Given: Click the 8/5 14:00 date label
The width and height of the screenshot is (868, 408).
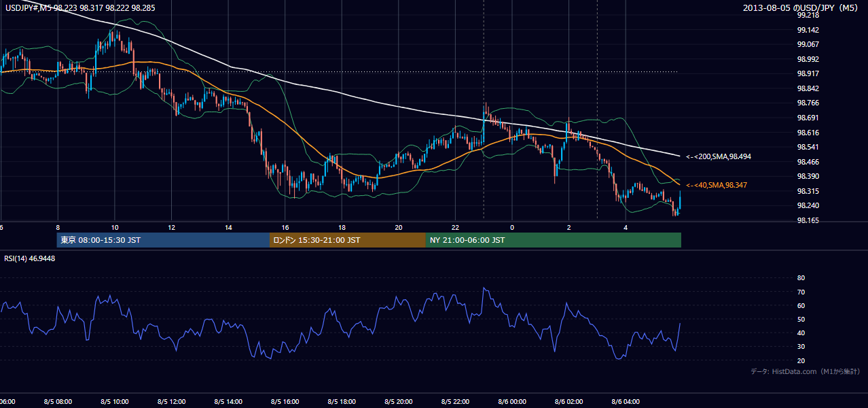Looking at the screenshot, I should click(x=228, y=402).
